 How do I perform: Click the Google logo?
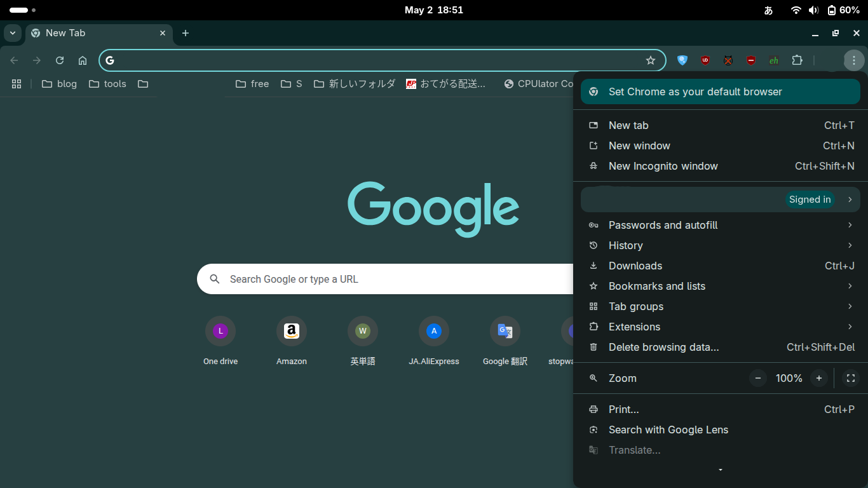433,209
